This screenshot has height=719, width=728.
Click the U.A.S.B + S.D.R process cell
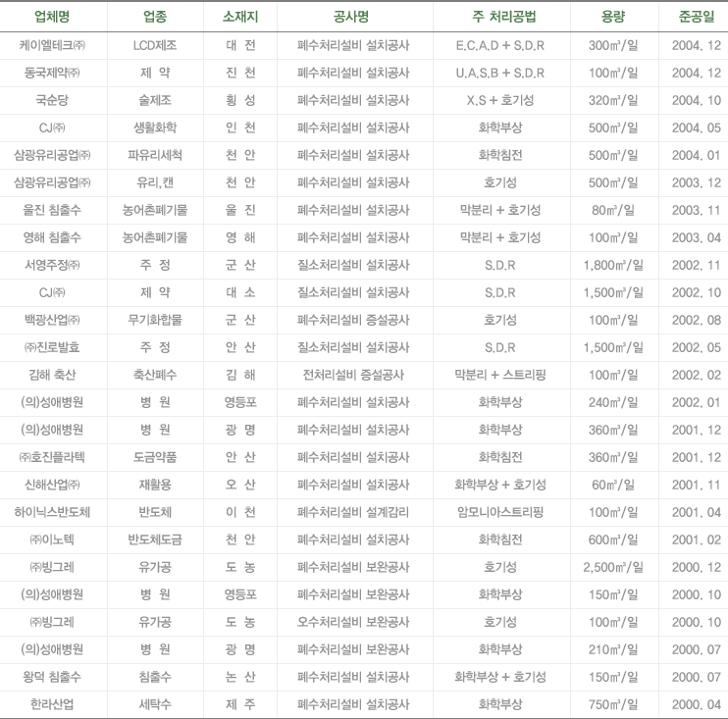pyautogui.click(x=500, y=73)
